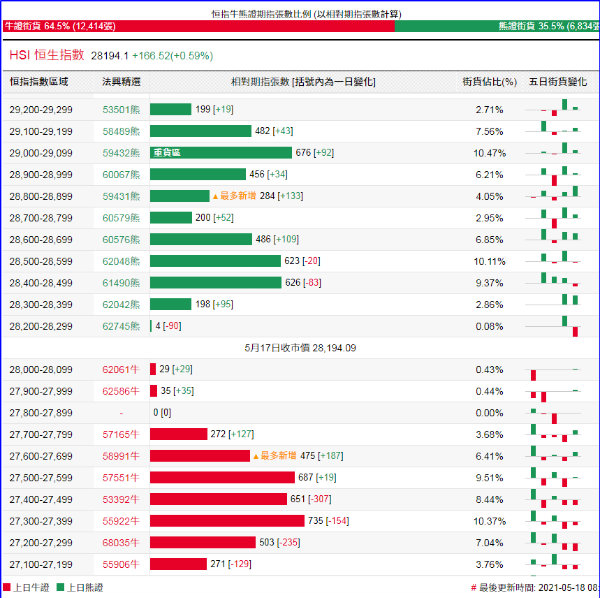
Task: Open warrant link 58489熊
Action: click(121, 132)
